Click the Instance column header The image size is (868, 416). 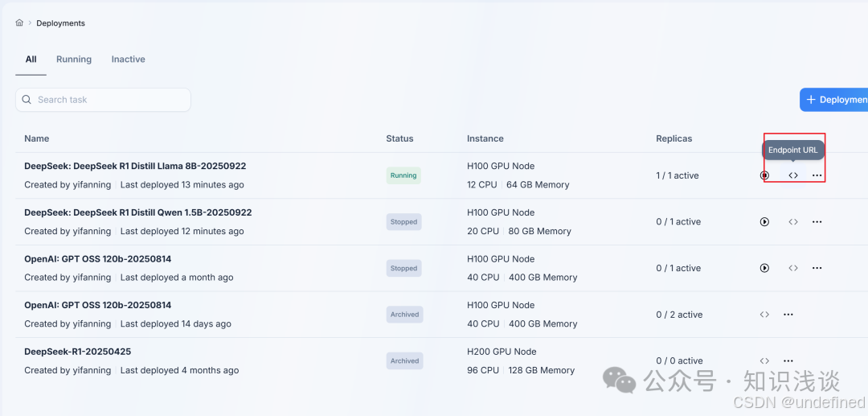485,138
